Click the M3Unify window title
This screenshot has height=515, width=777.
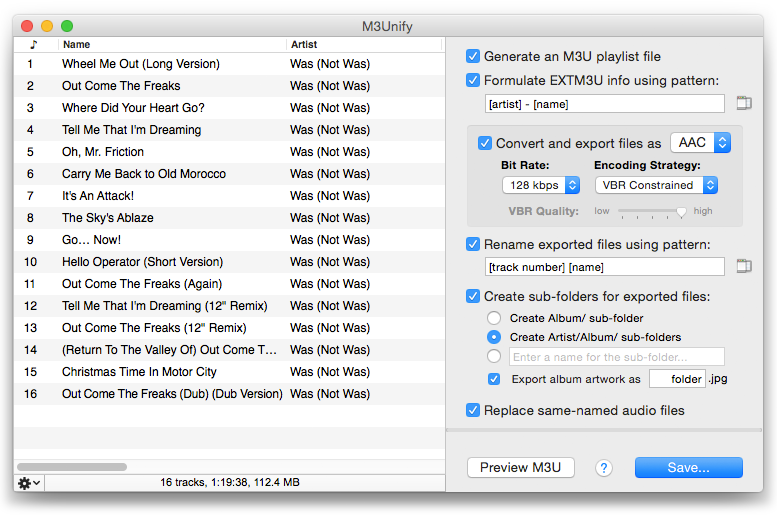(x=387, y=26)
